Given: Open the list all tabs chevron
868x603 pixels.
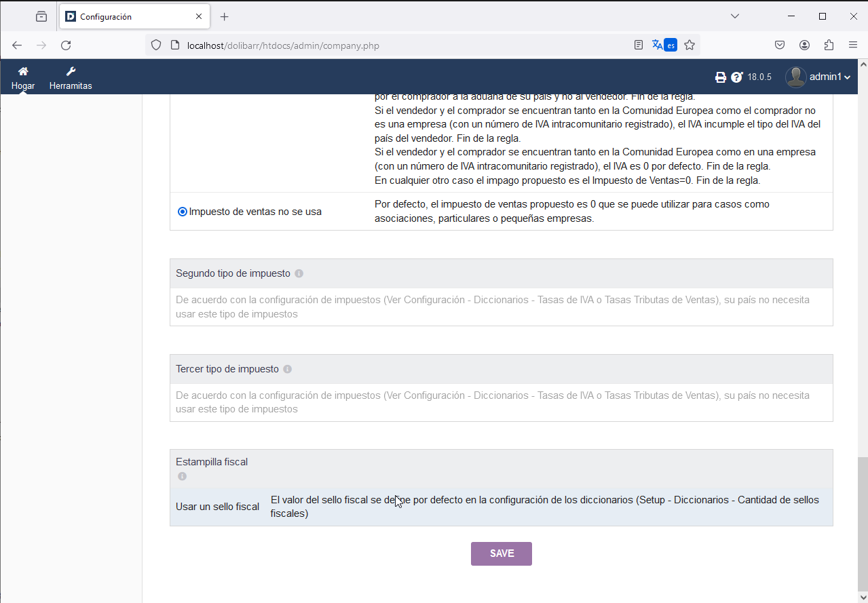Looking at the screenshot, I should 734,16.
